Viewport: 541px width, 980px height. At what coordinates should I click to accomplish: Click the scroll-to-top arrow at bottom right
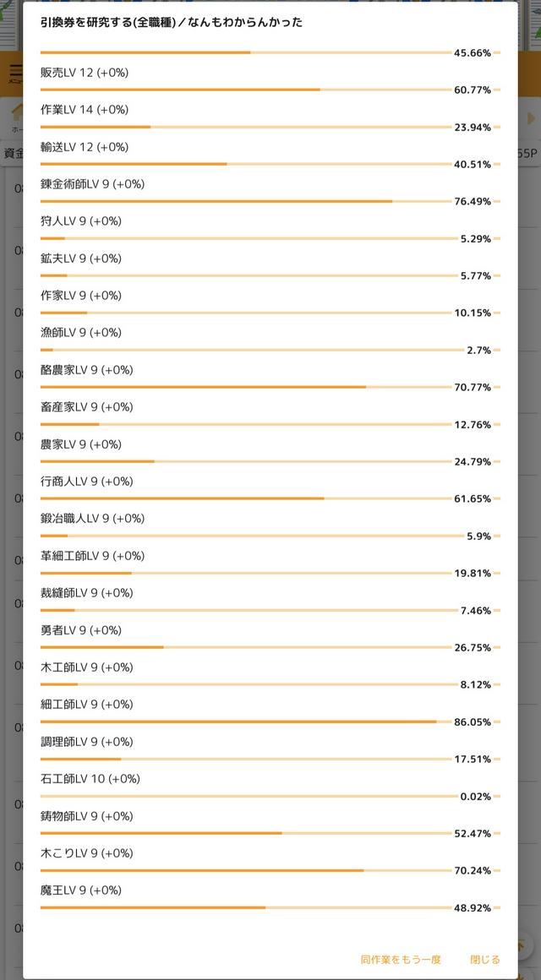tap(522, 946)
